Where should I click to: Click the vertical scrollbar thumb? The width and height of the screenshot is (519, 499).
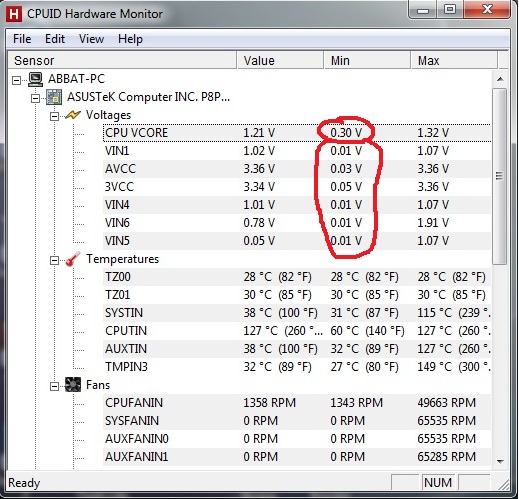[499, 176]
